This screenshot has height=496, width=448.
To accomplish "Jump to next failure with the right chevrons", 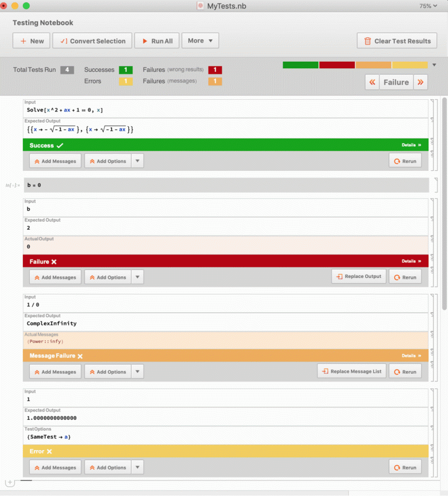I will pyautogui.click(x=420, y=82).
